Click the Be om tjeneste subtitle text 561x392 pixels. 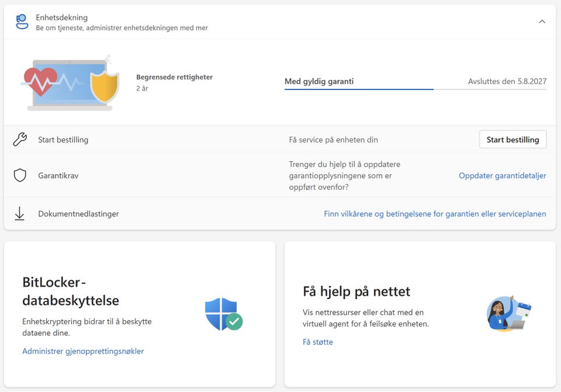coord(122,28)
